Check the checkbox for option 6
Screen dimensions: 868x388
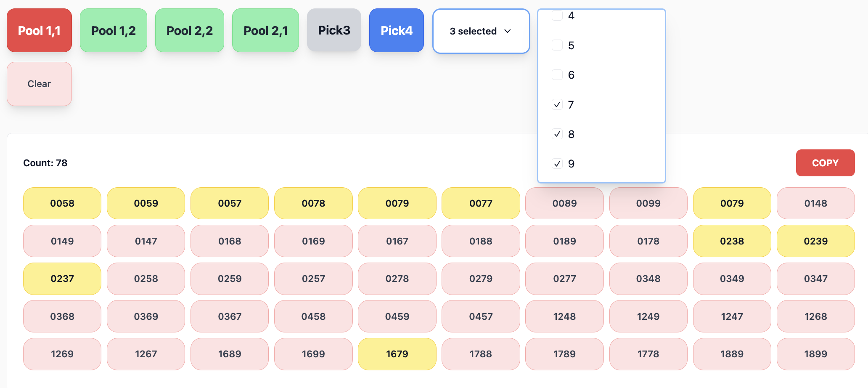click(x=557, y=75)
